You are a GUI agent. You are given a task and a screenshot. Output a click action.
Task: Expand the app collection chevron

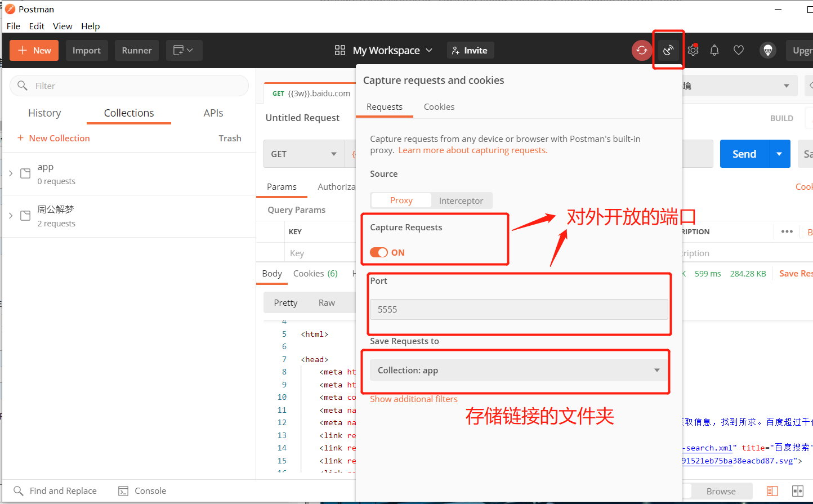(11, 173)
